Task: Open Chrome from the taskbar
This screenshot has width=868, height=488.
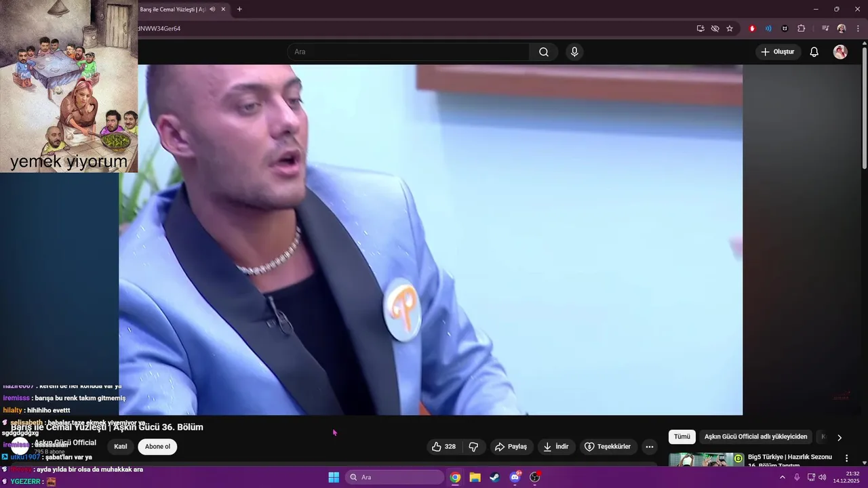Action: 455,477
